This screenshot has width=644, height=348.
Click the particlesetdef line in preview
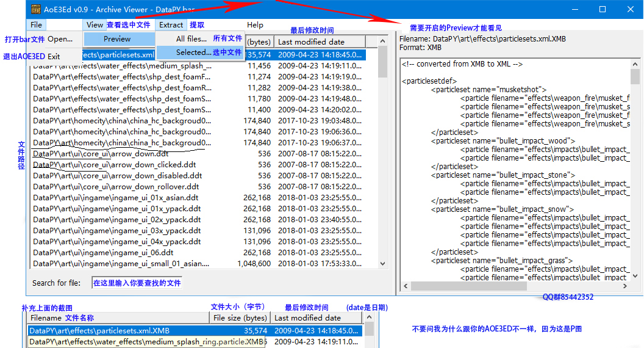[x=429, y=81]
